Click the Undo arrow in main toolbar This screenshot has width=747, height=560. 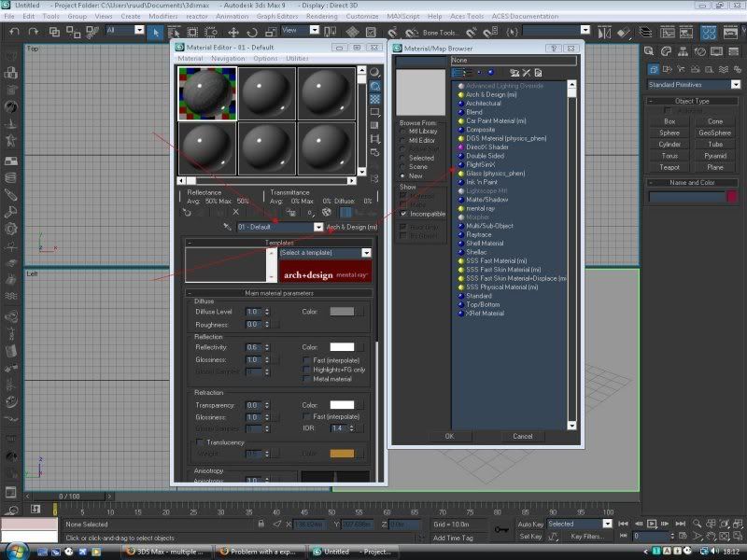14,32
